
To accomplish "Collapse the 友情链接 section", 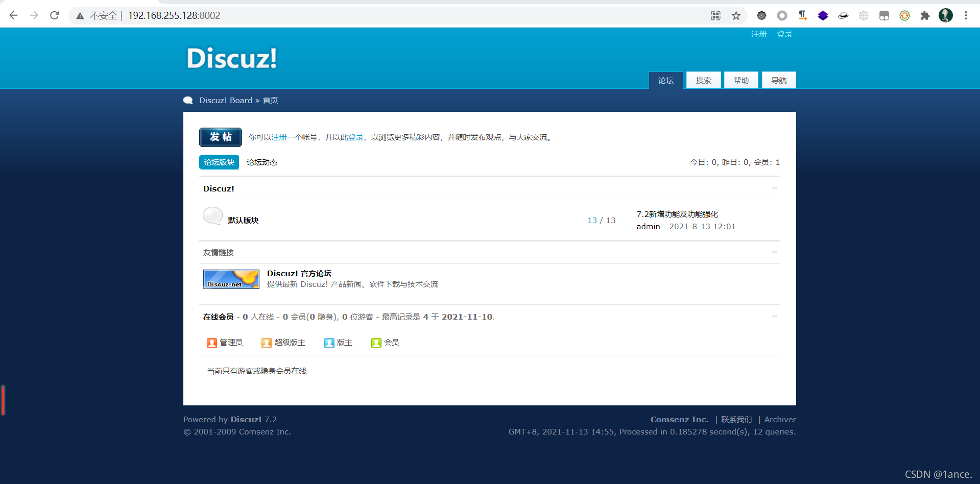I will pos(774,252).
